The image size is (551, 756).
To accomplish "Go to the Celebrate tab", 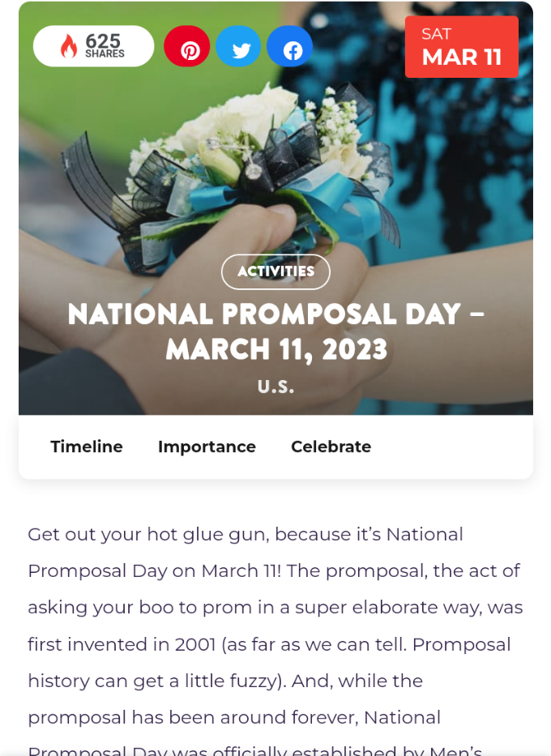I will click(x=331, y=446).
